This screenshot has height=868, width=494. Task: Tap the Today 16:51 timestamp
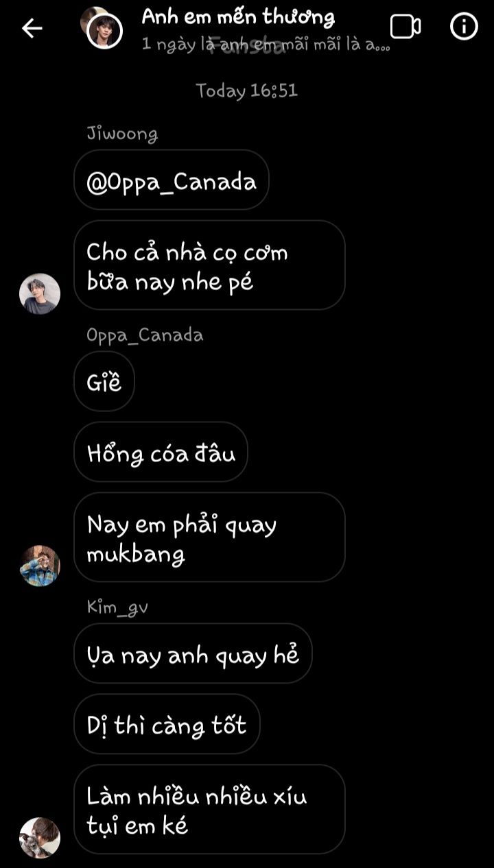point(247,91)
